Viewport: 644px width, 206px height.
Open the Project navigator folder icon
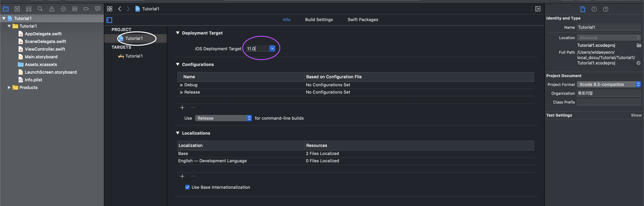(x=6, y=9)
